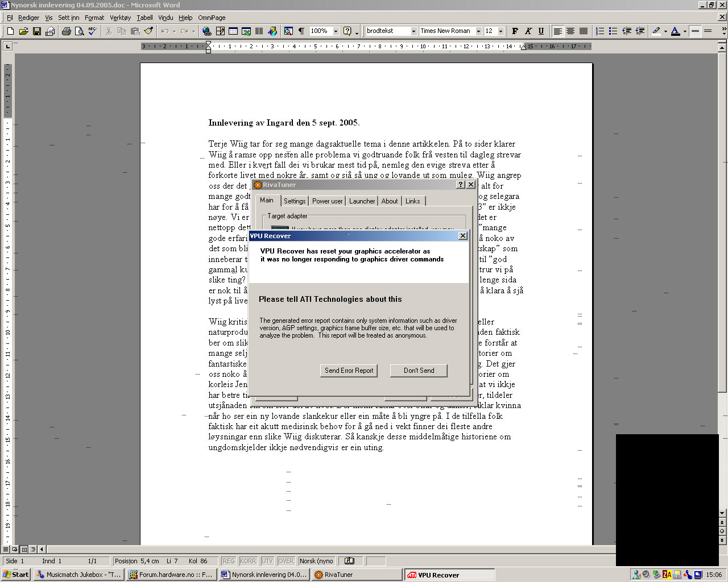Click the Undo arrow icon
Image resolution: width=728 pixels, height=582 pixels.
164,31
